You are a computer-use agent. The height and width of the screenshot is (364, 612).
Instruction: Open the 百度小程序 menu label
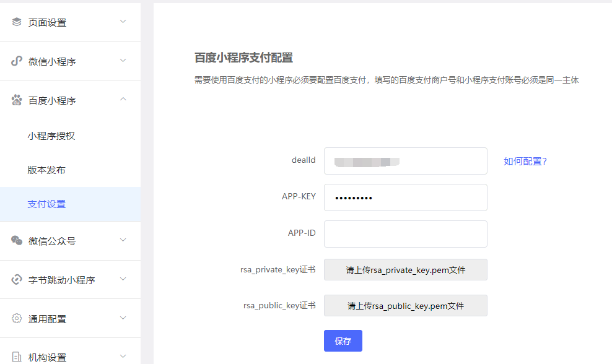tap(52, 101)
